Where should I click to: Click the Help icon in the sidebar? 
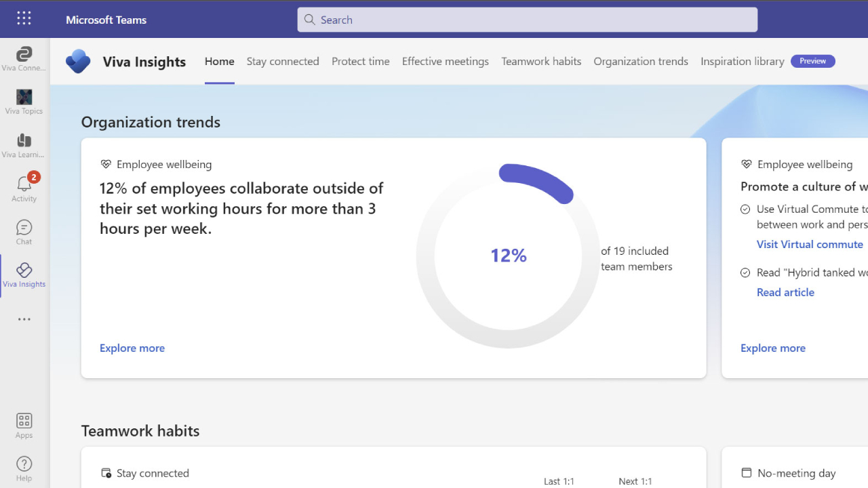coord(24,464)
